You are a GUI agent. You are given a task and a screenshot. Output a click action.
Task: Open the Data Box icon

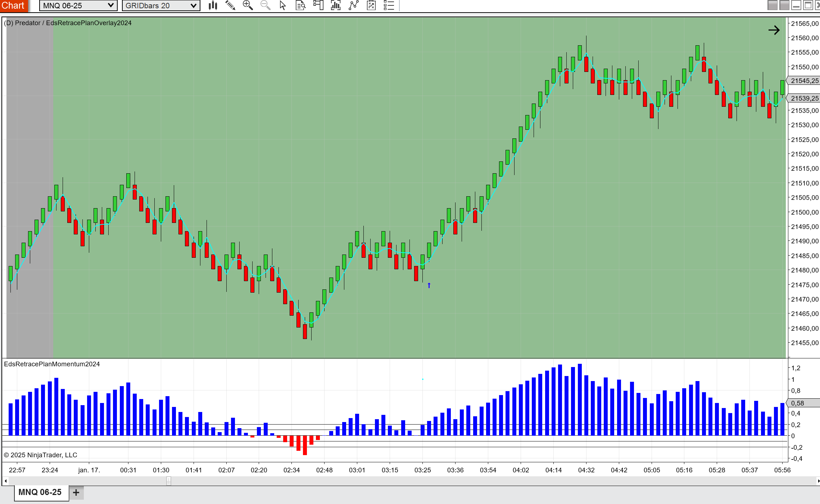pyautogui.click(x=300, y=5)
